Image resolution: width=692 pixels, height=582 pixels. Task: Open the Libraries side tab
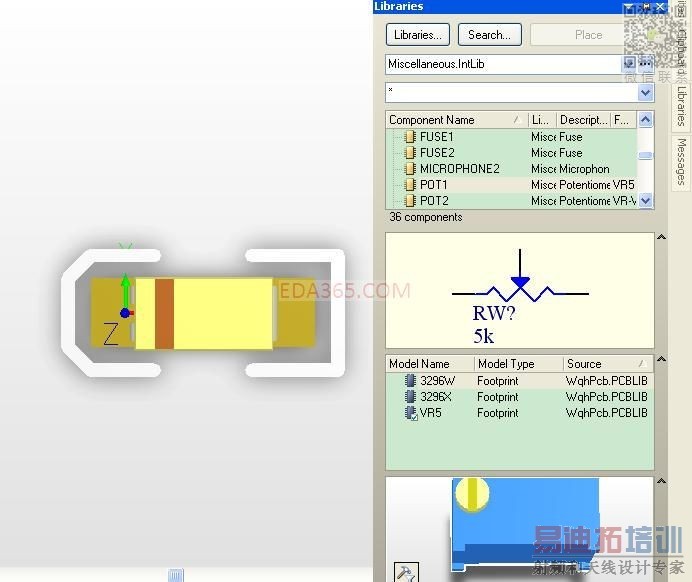click(681, 106)
